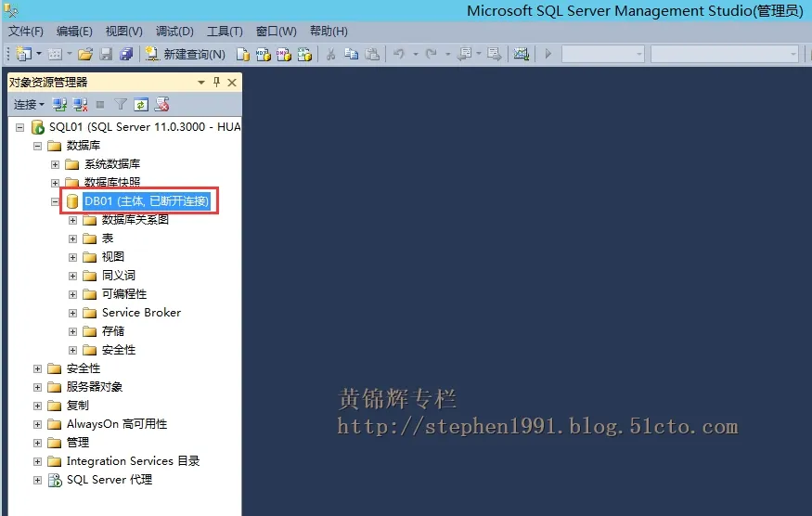The height and width of the screenshot is (516, 812).
Task: Select the 同义词 tree item
Action: click(x=119, y=276)
